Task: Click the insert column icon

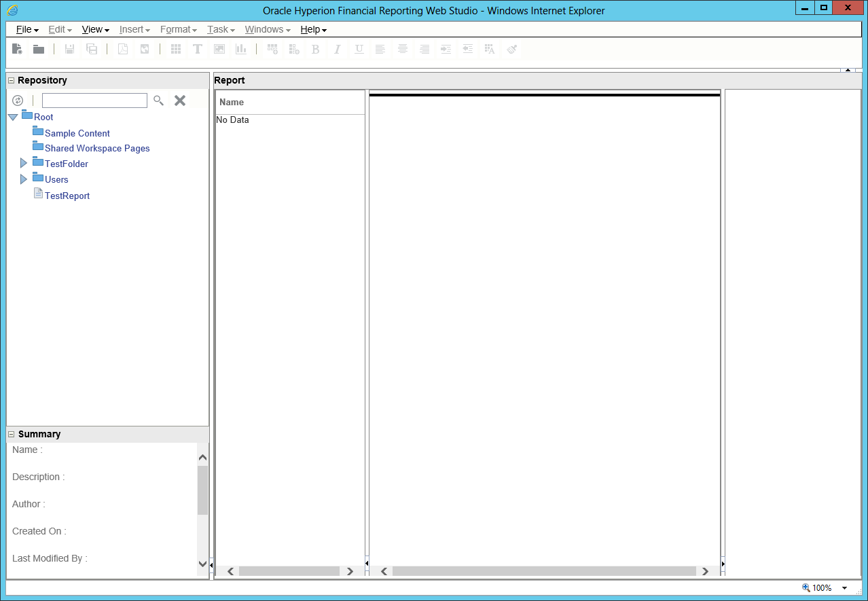Action: click(x=294, y=49)
